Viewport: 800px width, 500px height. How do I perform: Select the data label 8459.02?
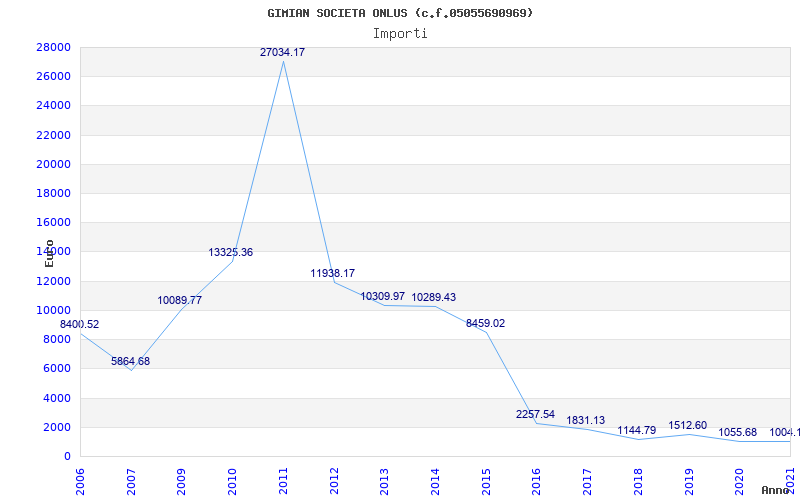point(485,323)
